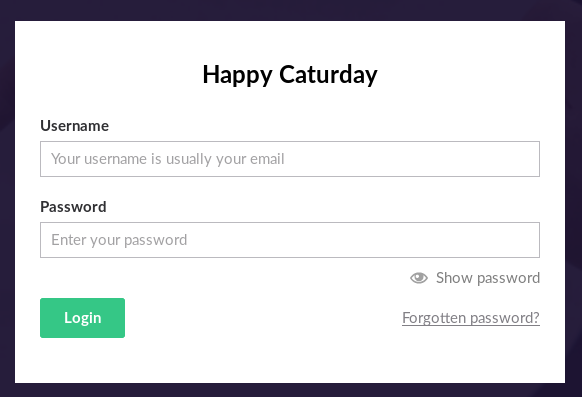Click the green Login button
Viewport: 582px width, 397px height.
tap(82, 318)
